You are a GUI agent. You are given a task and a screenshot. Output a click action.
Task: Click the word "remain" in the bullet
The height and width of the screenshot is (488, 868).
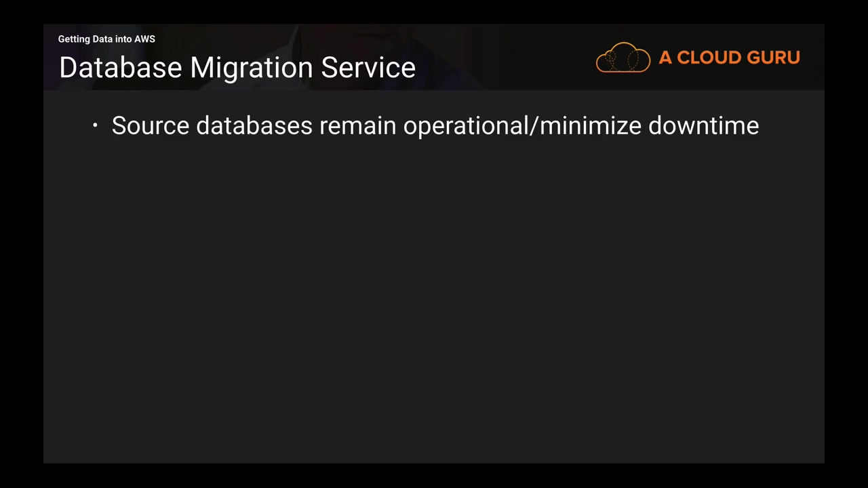(x=357, y=126)
